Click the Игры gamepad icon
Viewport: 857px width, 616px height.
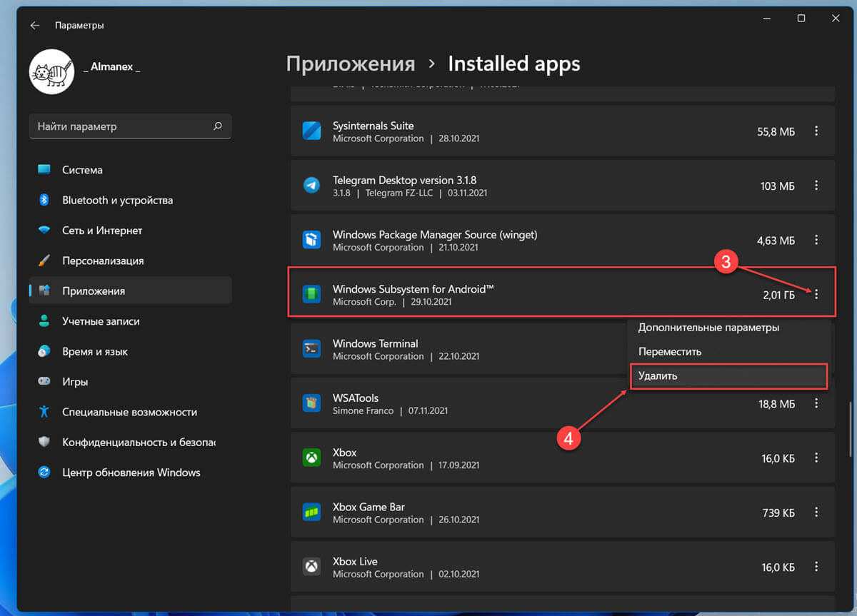(44, 381)
